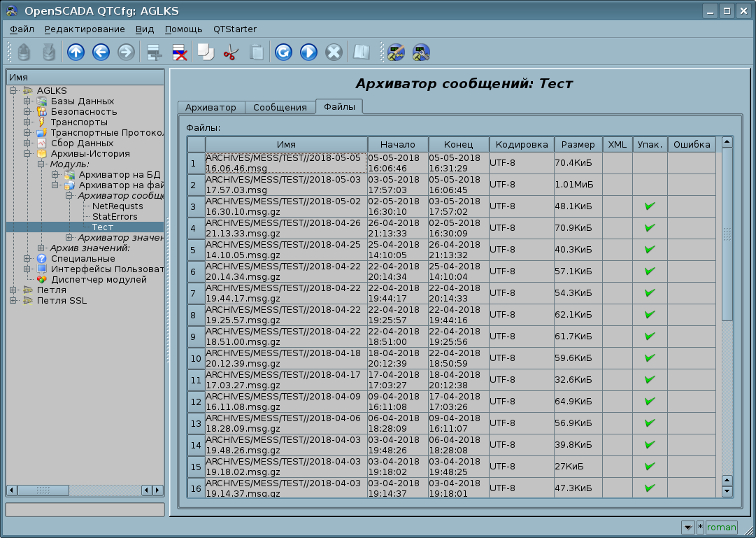This screenshot has width=756, height=538.
Task: Expand the Петля SSL tree node
Action: pyautogui.click(x=13, y=301)
